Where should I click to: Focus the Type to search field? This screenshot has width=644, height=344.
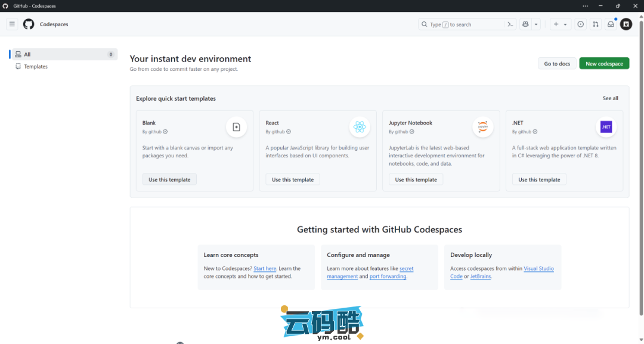click(462, 24)
